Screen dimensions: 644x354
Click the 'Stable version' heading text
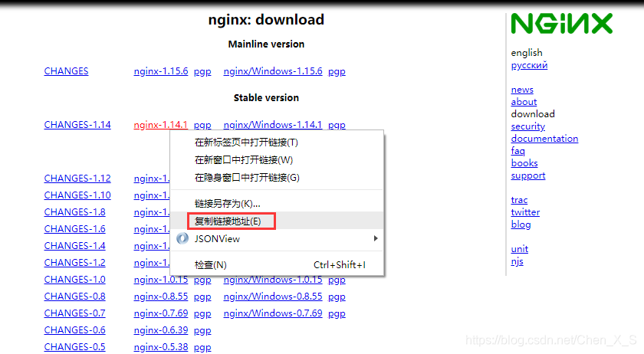(266, 98)
